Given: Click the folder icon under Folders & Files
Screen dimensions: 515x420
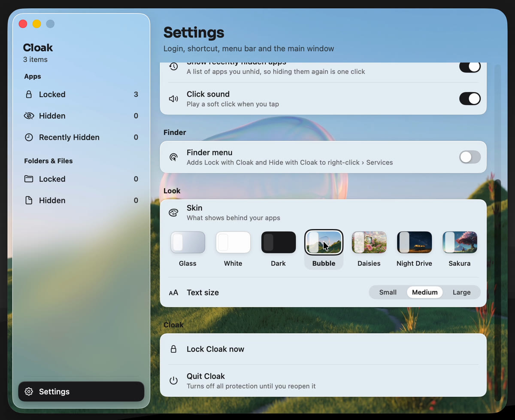Looking at the screenshot, I should 29,179.
